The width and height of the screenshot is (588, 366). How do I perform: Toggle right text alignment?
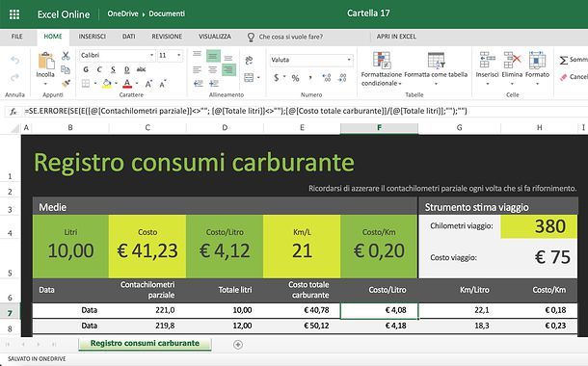point(228,69)
